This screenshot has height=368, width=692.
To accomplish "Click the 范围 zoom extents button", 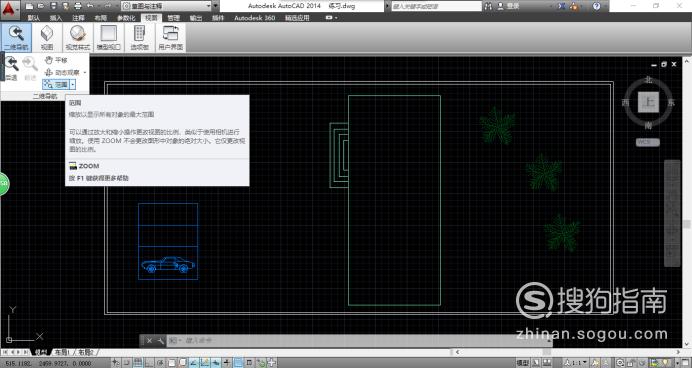I will point(56,84).
